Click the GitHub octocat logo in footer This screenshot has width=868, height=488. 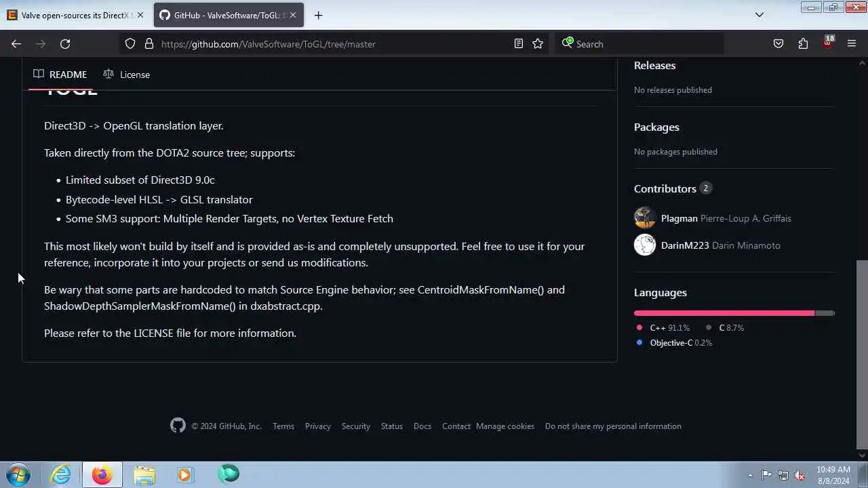point(178,426)
